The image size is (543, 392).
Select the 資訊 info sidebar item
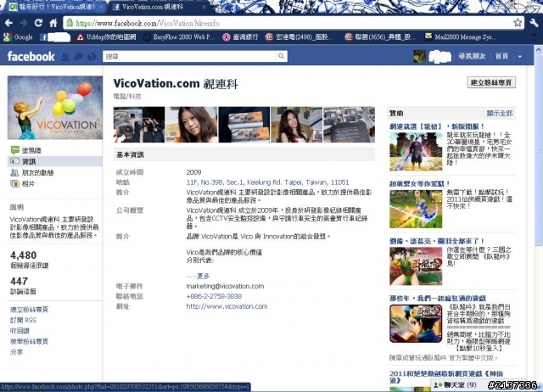[54, 161]
